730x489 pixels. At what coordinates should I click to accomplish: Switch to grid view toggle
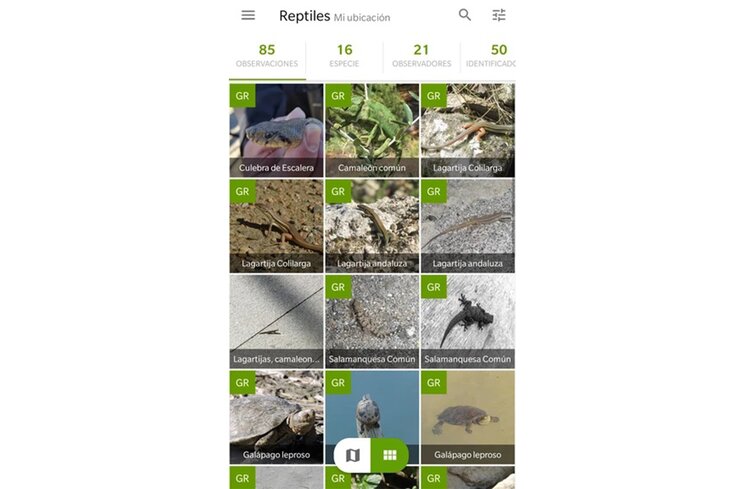tap(390, 455)
